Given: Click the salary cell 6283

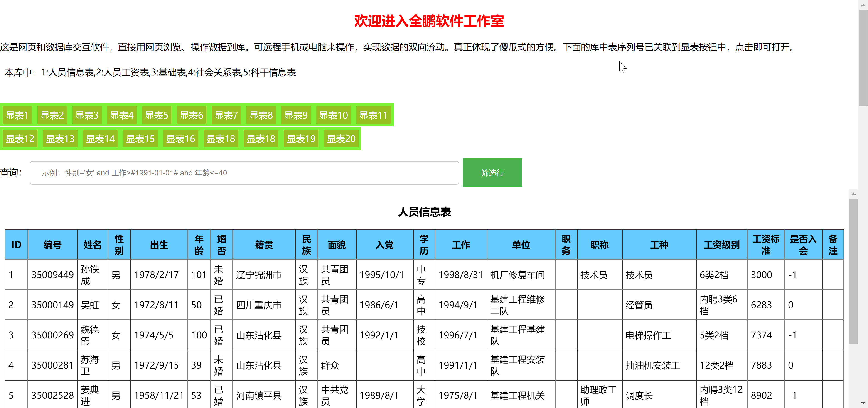Looking at the screenshot, I should (x=766, y=305).
